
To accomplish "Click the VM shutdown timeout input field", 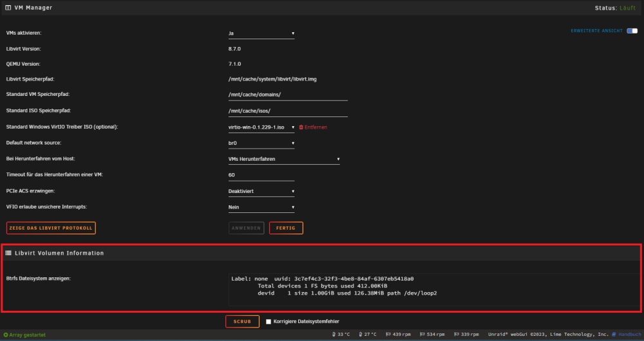I will (x=261, y=175).
